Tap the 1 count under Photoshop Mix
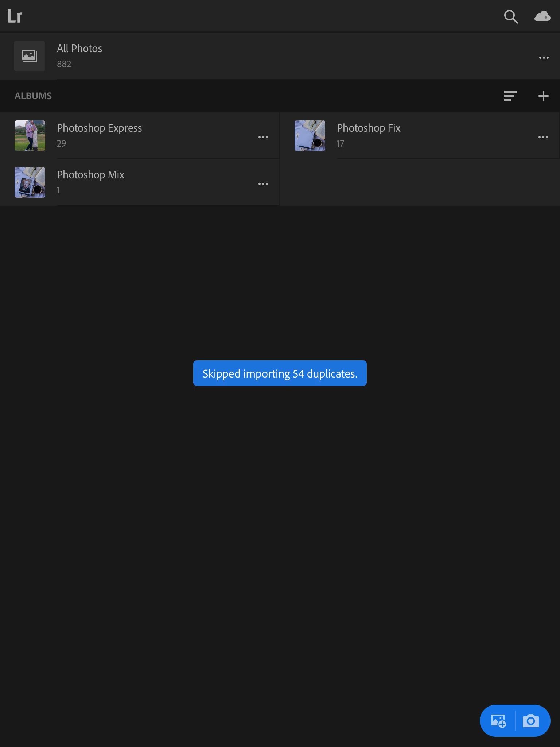The height and width of the screenshot is (747, 560). (x=58, y=190)
